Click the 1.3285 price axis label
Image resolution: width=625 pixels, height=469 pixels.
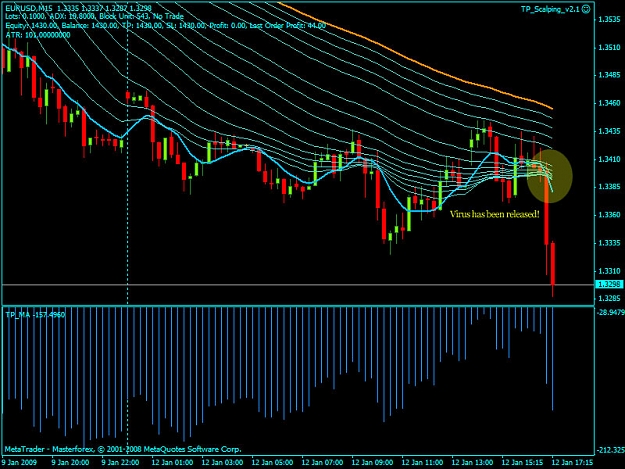(x=609, y=298)
